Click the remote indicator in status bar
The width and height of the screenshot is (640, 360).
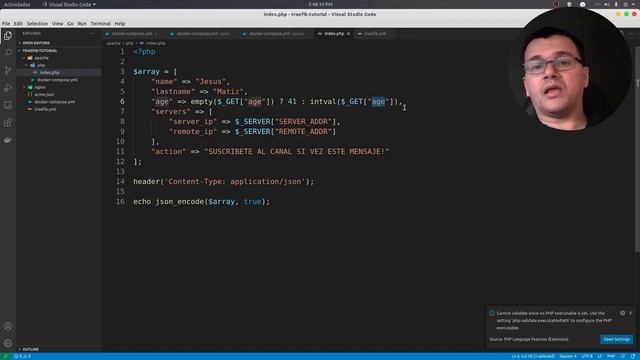tap(5, 356)
